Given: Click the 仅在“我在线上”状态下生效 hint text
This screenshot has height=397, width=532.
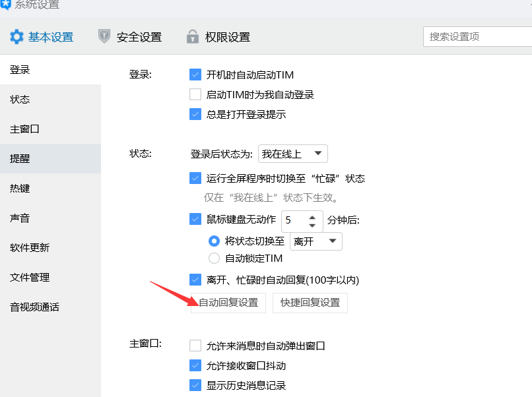Looking at the screenshot, I should tap(271, 198).
